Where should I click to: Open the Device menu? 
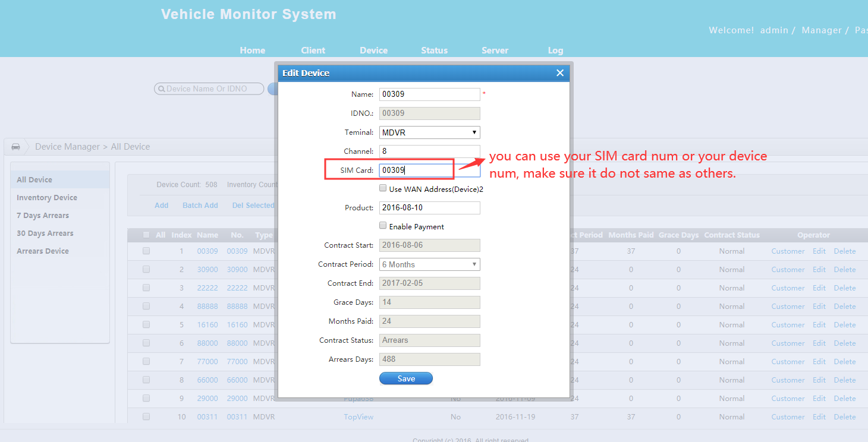374,50
